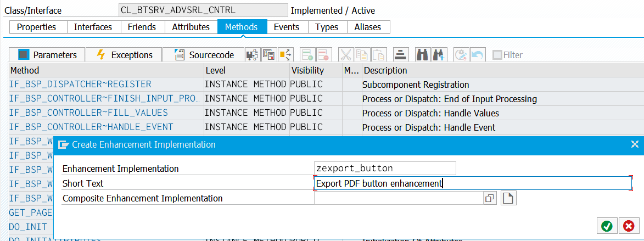Open the Parameters button
Screen dimensions: 644x241
47,54
